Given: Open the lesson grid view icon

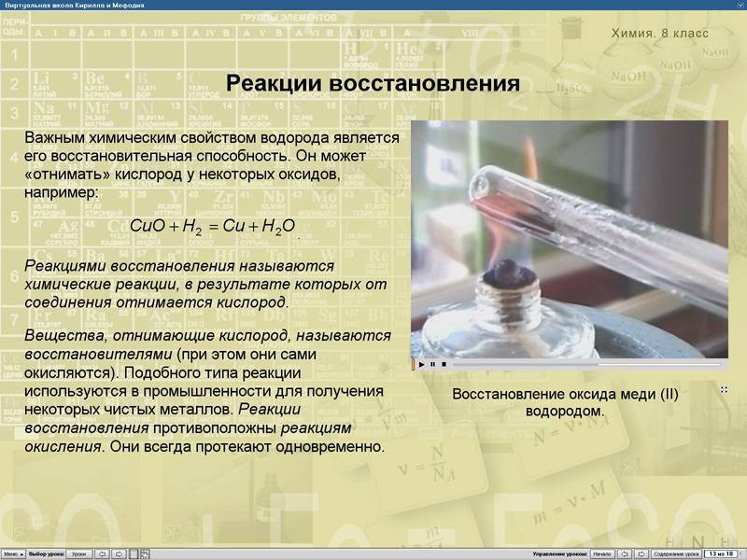Looking at the screenshot, I should coord(133,553).
